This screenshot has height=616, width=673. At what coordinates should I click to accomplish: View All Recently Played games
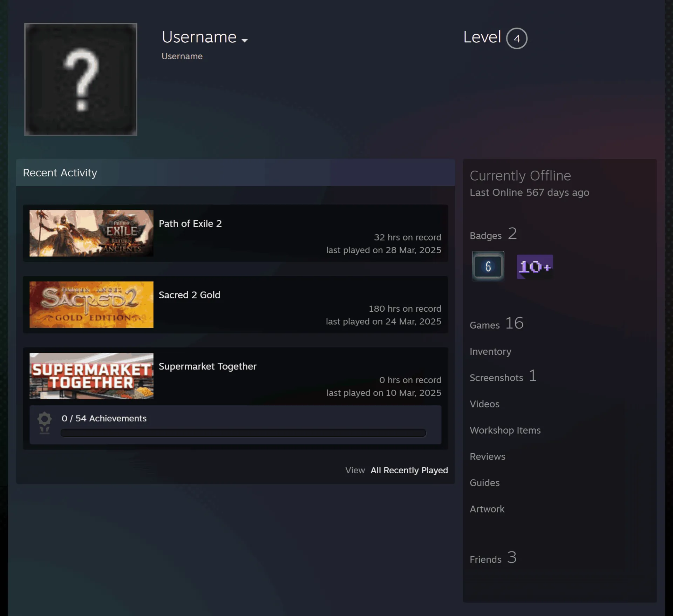pos(409,470)
